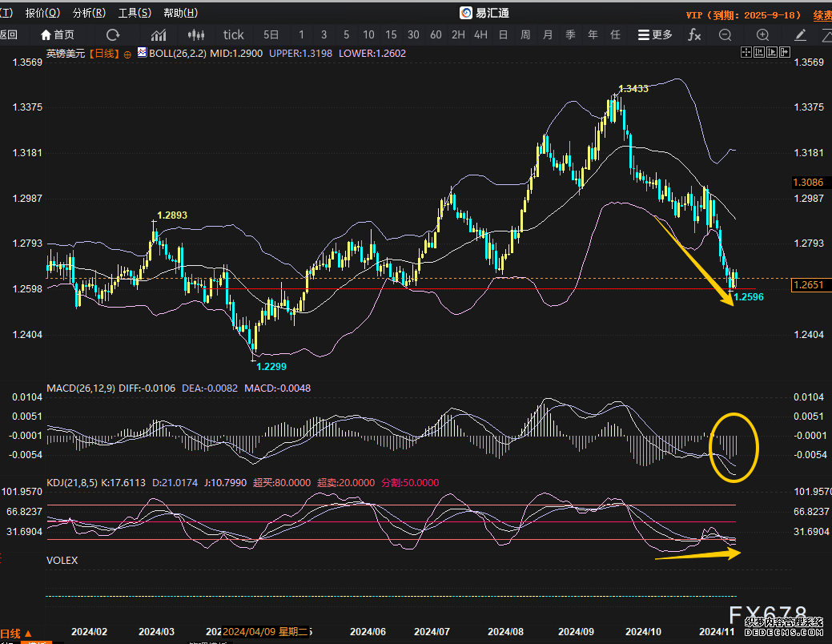832x644 pixels.
Task: Click the 1.2893 peak price label
Action: (x=172, y=215)
